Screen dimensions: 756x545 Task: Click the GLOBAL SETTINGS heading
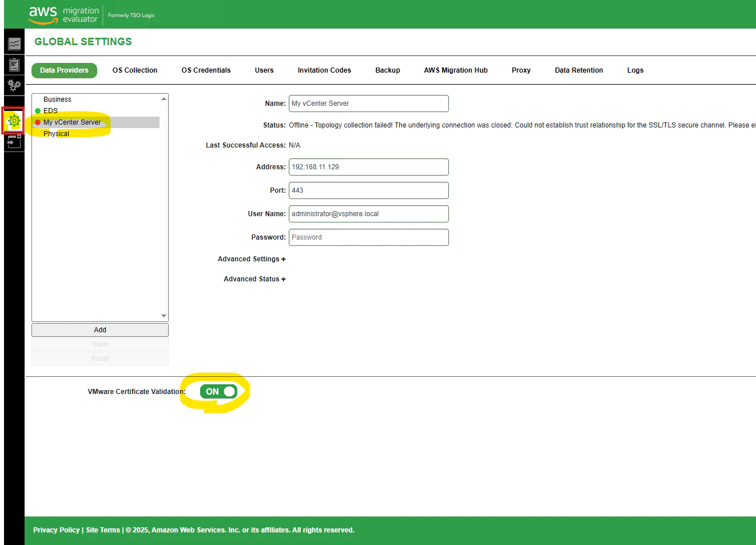coord(83,42)
